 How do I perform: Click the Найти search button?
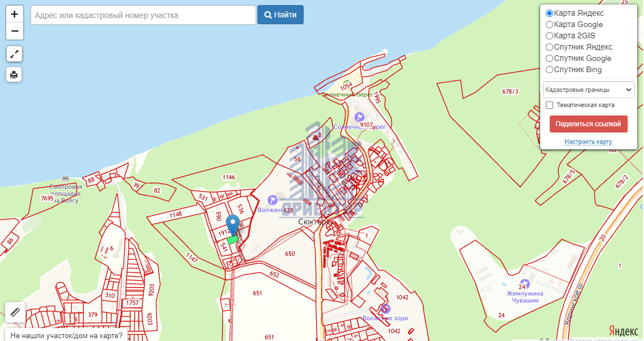pyautogui.click(x=281, y=15)
